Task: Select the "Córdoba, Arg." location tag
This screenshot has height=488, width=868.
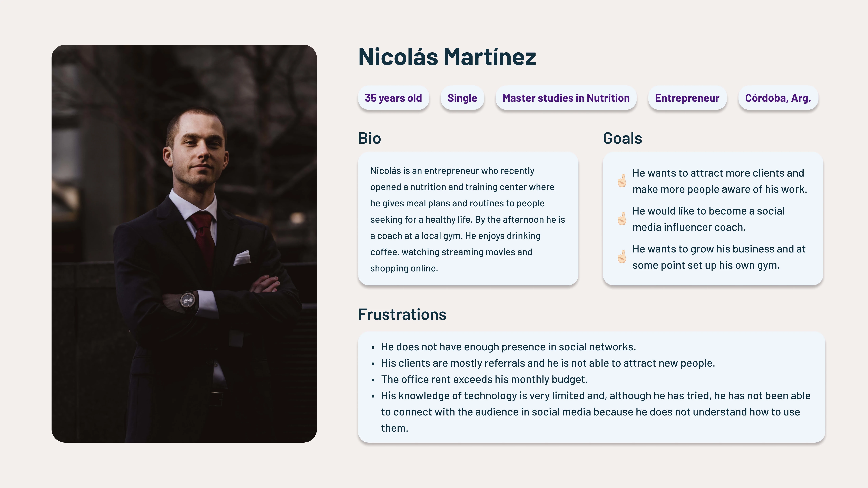Action: [x=778, y=98]
